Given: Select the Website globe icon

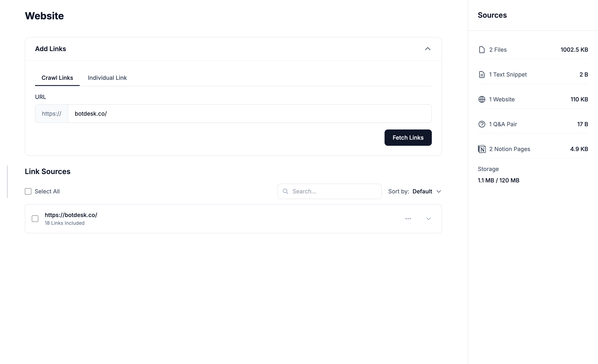Looking at the screenshot, I should pyautogui.click(x=482, y=99).
